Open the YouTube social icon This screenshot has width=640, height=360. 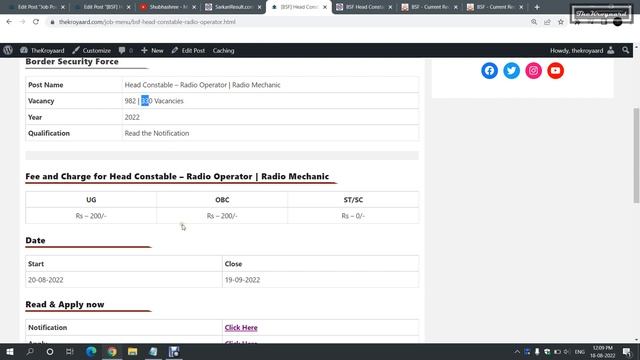556,71
